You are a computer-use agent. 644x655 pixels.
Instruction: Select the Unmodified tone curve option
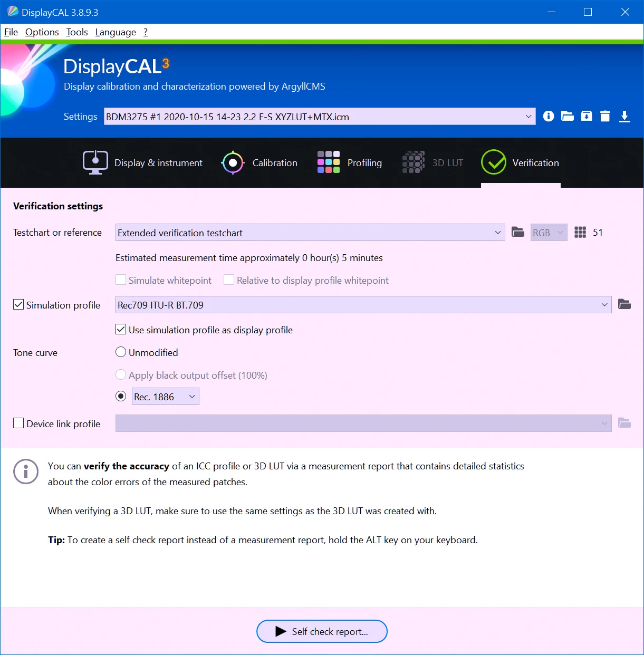pos(121,352)
